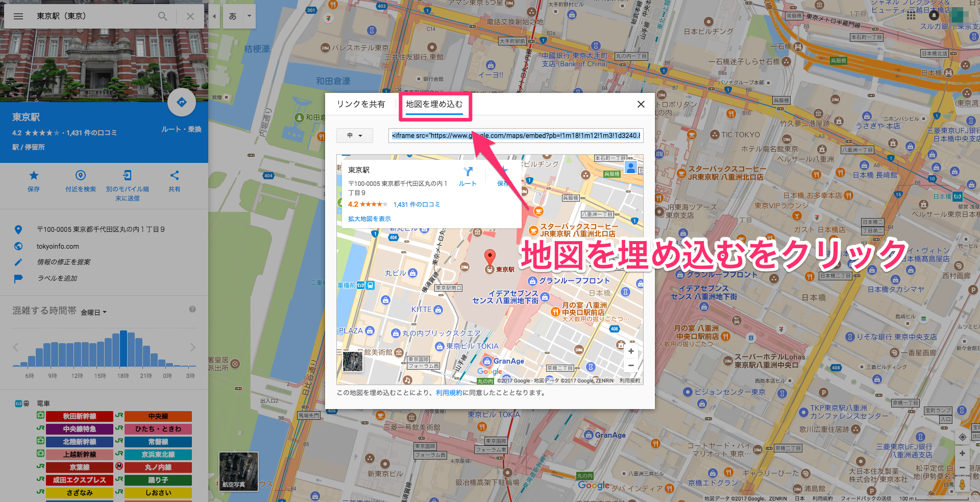Image resolution: width=980 pixels, height=502 pixels.
Task: Click satellite thumbnail in embedded preview
Action: [x=353, y=362]
